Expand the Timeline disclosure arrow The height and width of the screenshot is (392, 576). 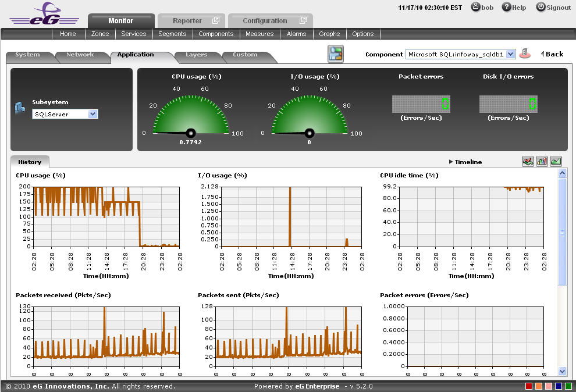[451, 162]
